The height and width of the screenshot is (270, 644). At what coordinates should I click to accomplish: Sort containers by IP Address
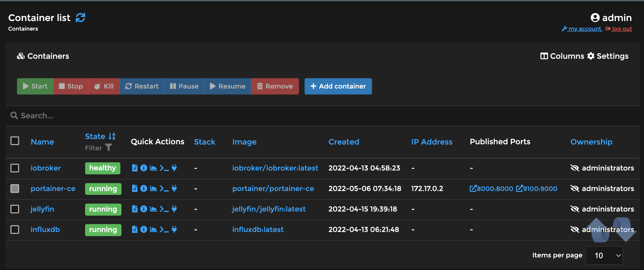click(x=432, y=142)
